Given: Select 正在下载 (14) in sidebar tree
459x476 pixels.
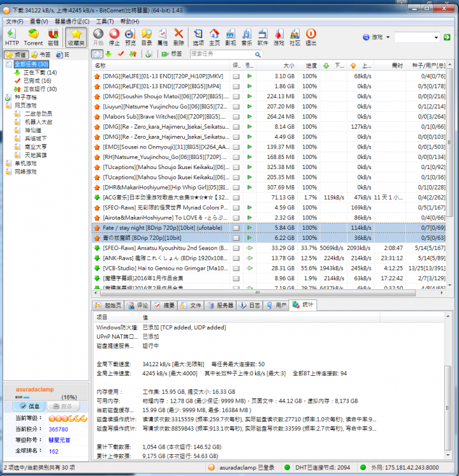Looking at the screenshot, I should 40,72.
